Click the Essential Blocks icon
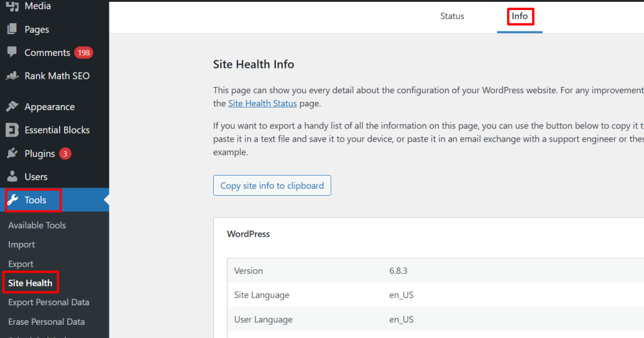The image size is (644, 338). coord(12,130)
